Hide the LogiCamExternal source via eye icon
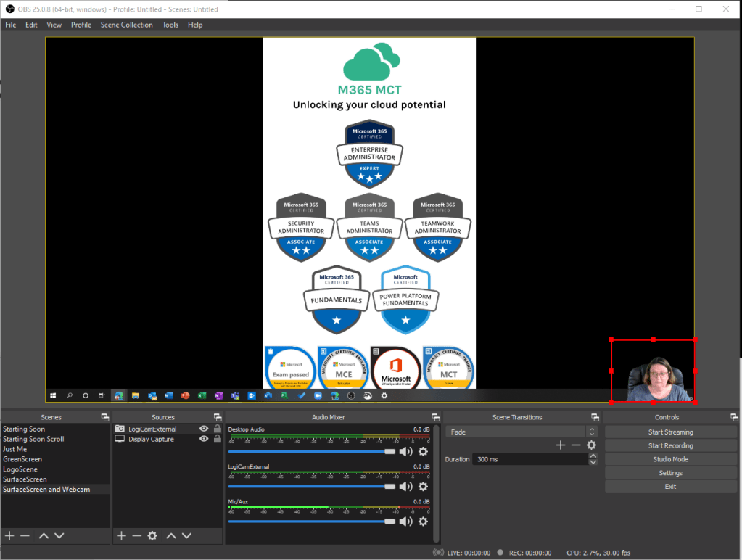Viewport: 742px width, 560px height. 204,429
